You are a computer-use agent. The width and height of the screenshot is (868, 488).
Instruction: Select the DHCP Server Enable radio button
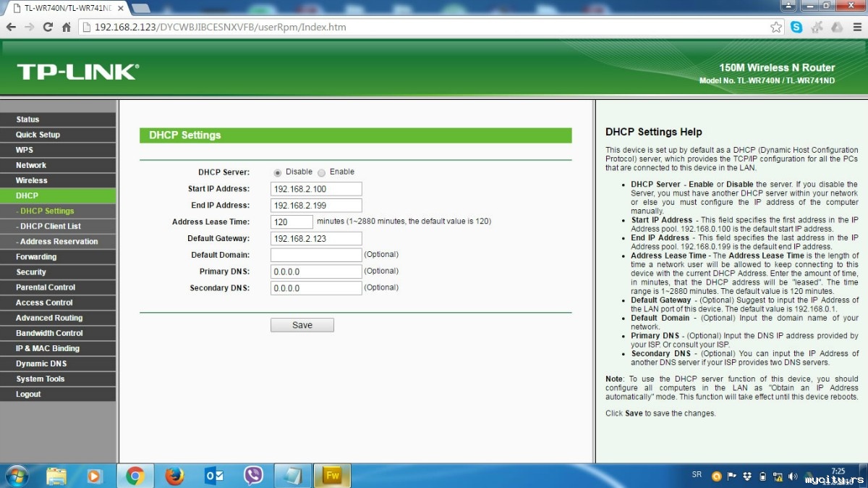pyautogui.click(x=322, y=172)
